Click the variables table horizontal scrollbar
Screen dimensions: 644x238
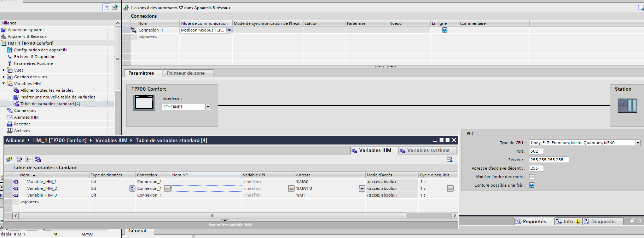coord(212,216)
